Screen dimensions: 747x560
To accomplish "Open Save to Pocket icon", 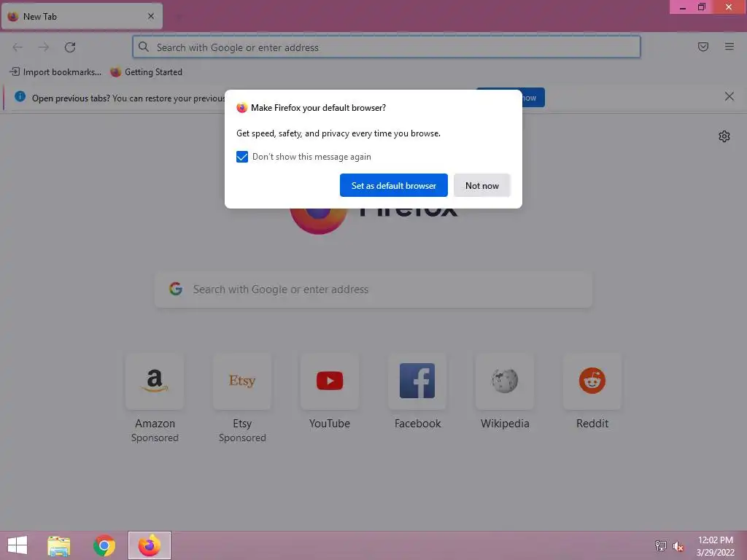I will point(703,47).
